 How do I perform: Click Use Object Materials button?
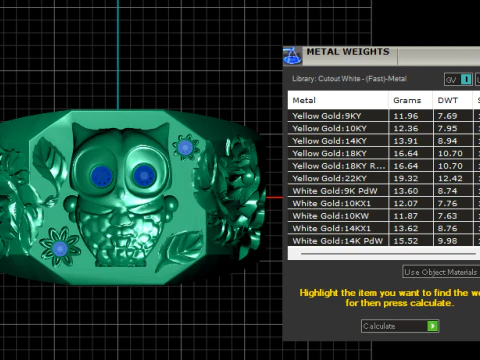pos(441,272)
